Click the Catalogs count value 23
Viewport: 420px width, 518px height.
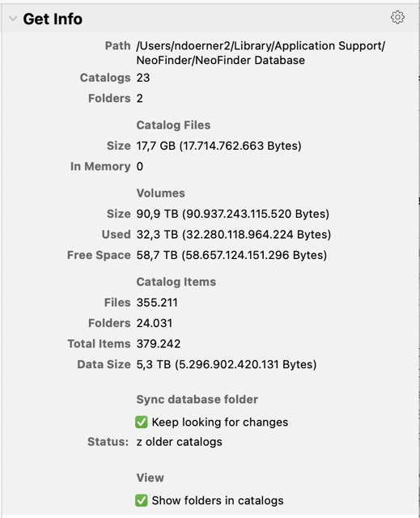point(143,78)
